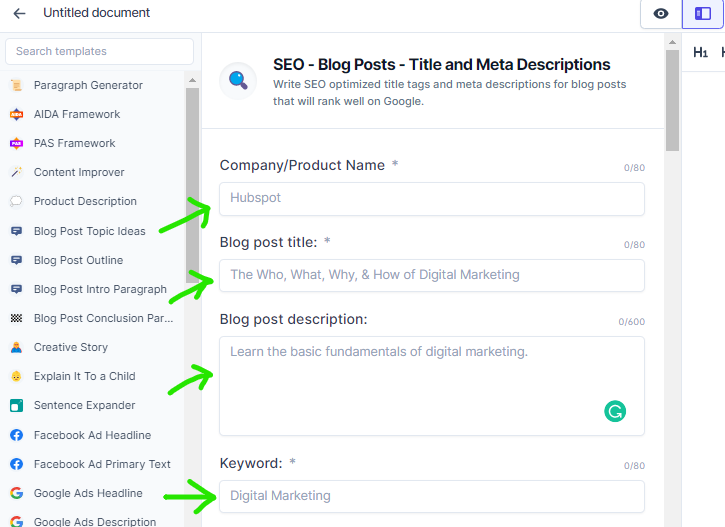Click the Blog Post Intro Paragraph icon
The image size is (725, 527).
(x=16, y=289)
